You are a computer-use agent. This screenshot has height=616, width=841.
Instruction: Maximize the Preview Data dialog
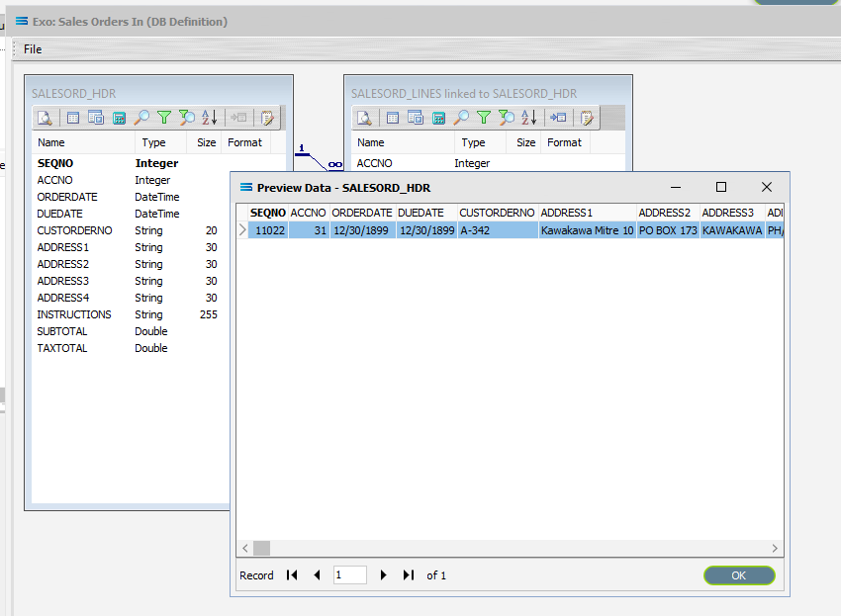click(721, 187)
